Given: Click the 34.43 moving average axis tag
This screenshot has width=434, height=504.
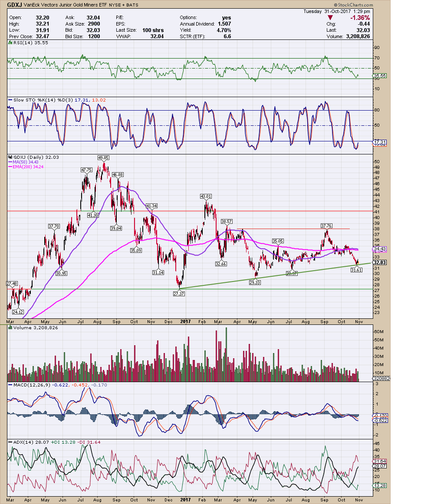Looking at the screenshot, I should click(x=380, y=249).
